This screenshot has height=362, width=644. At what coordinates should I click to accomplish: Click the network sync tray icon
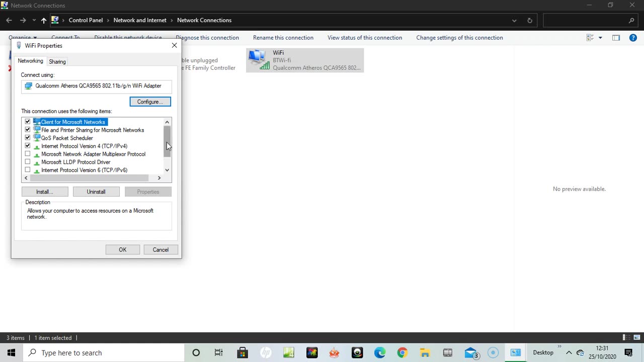coord(580,352)
